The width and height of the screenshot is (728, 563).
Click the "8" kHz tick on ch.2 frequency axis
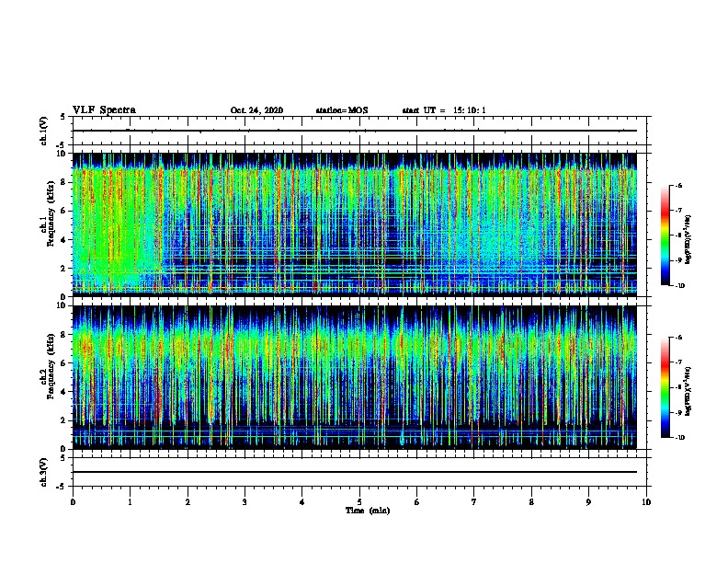(63, 335)
